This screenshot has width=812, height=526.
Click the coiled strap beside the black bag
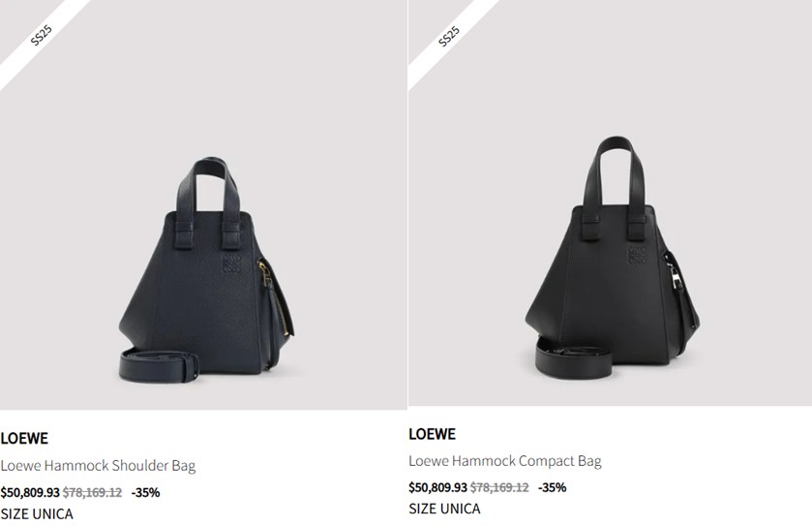tap(574, 358)
